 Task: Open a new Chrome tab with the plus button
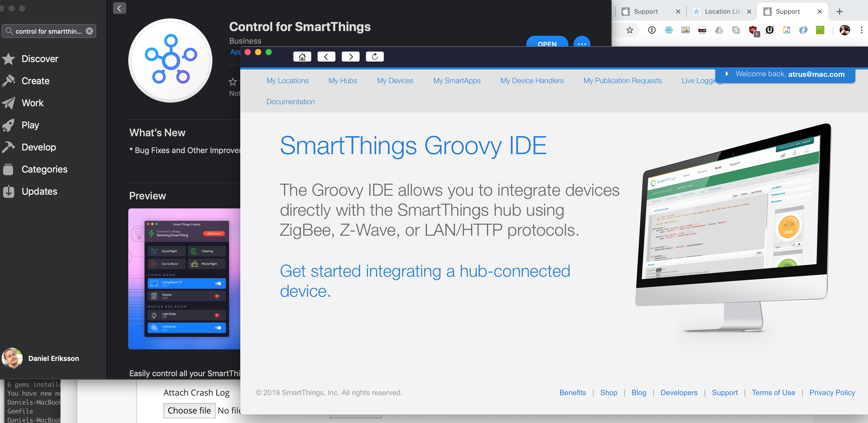839,12
